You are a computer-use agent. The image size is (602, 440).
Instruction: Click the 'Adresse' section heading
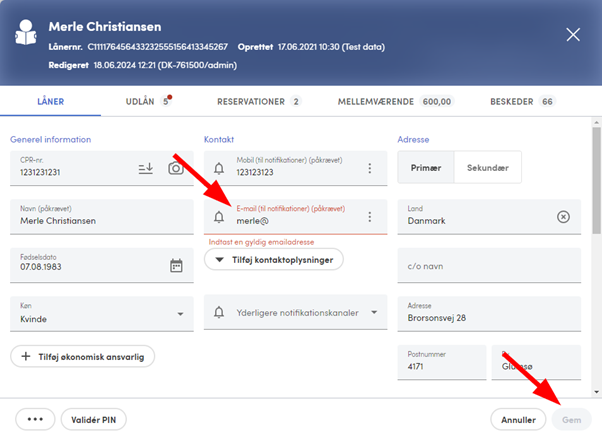click(413, 139)
